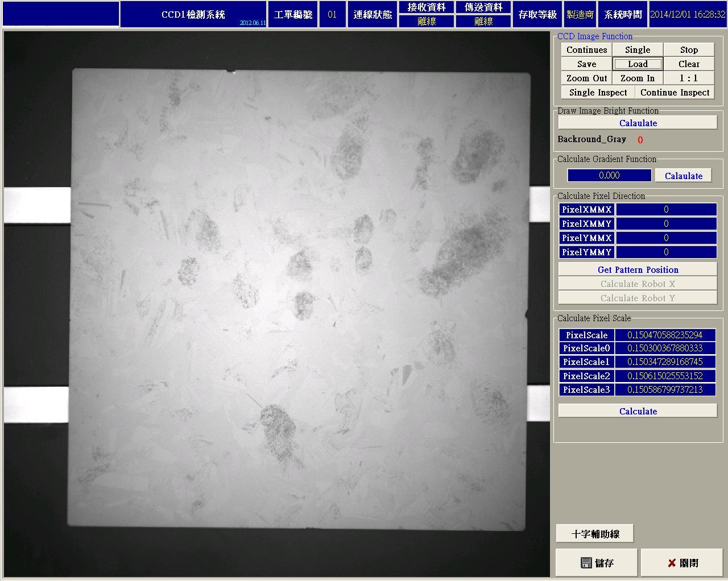Zoom Out of the image

(586, 78)
